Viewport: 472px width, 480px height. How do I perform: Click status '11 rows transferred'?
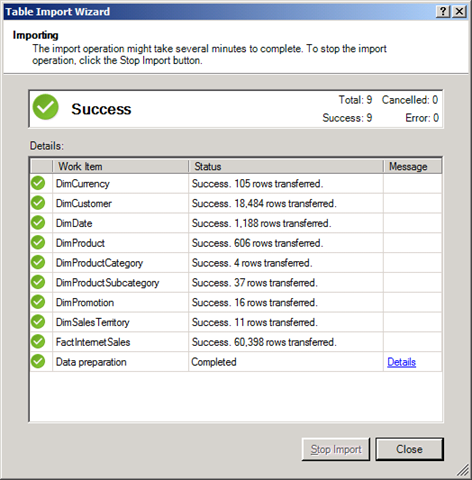[254, 322]
